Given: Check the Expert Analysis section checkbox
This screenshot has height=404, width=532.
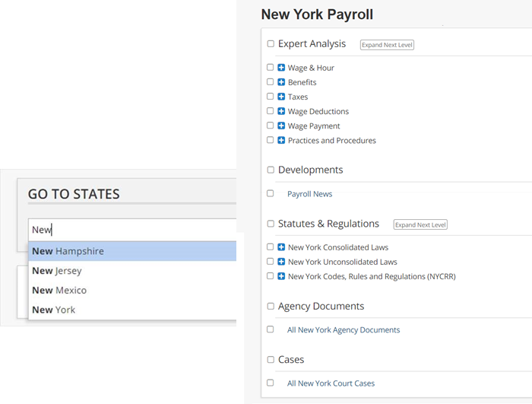Looking at the screenshot, I should tap(271, 44).
